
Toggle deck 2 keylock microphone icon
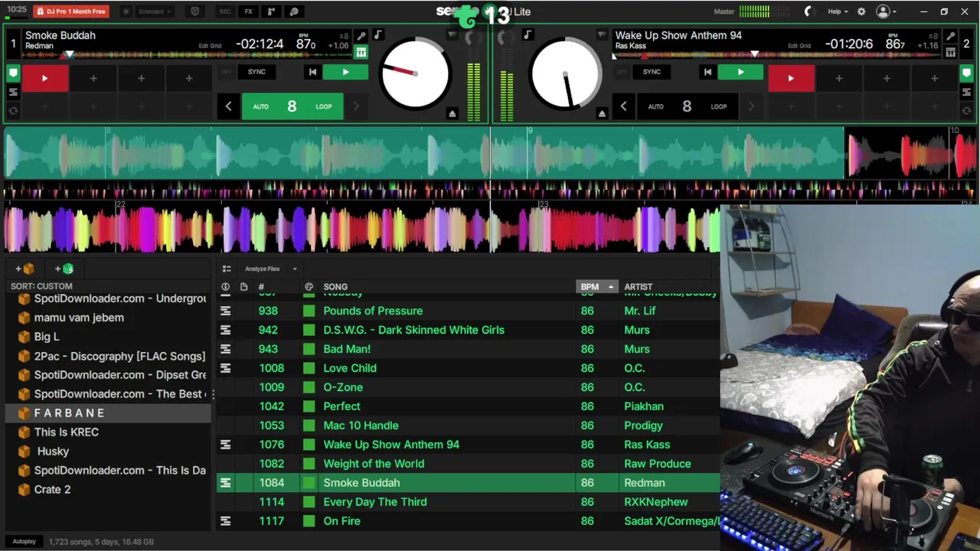950,36
